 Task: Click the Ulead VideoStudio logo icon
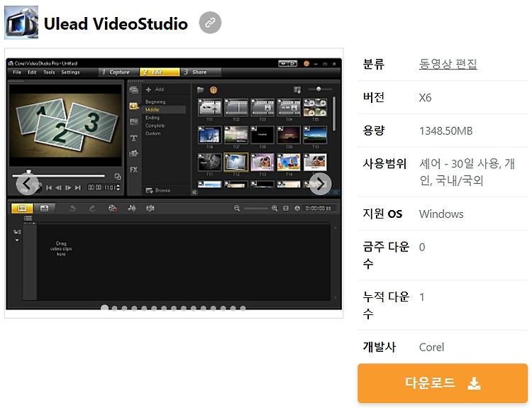tap(21, 23)
